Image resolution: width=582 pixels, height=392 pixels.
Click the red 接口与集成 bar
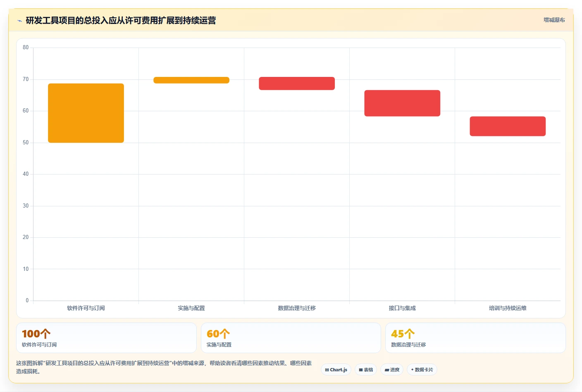coord(402,103)
